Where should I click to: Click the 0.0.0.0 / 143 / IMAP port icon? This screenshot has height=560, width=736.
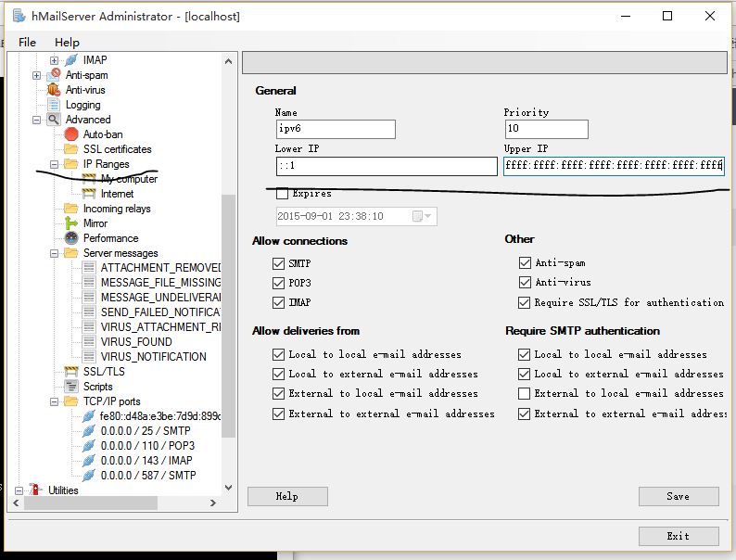point(89,461)
